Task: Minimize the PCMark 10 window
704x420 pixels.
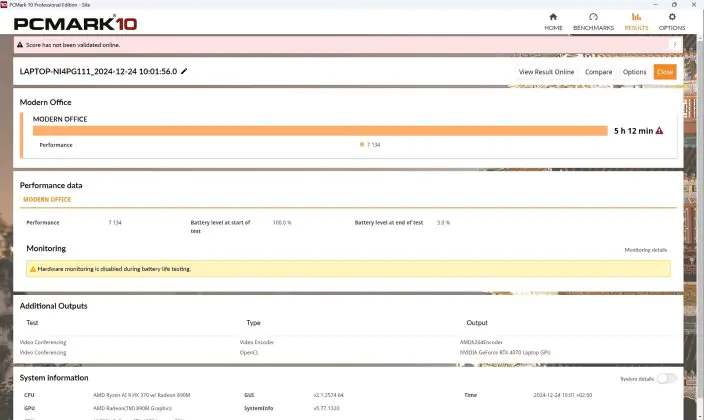Action: (x=656, y=4)
